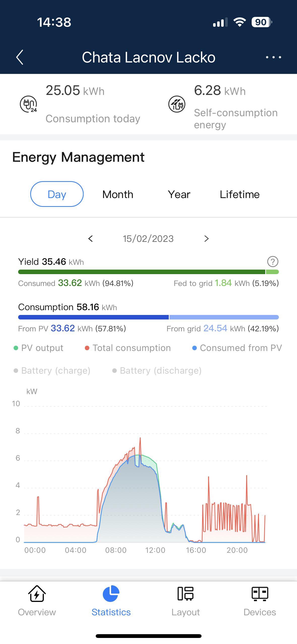Enable Battery (discharge) series in legend
Viewport: 297px width, 644px height.
pos(157,371)
